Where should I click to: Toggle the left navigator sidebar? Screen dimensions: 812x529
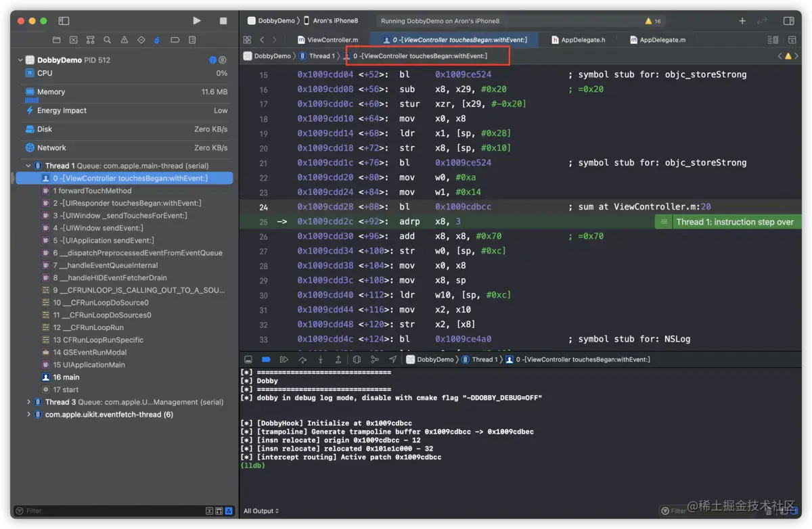(x=64, y=21)
